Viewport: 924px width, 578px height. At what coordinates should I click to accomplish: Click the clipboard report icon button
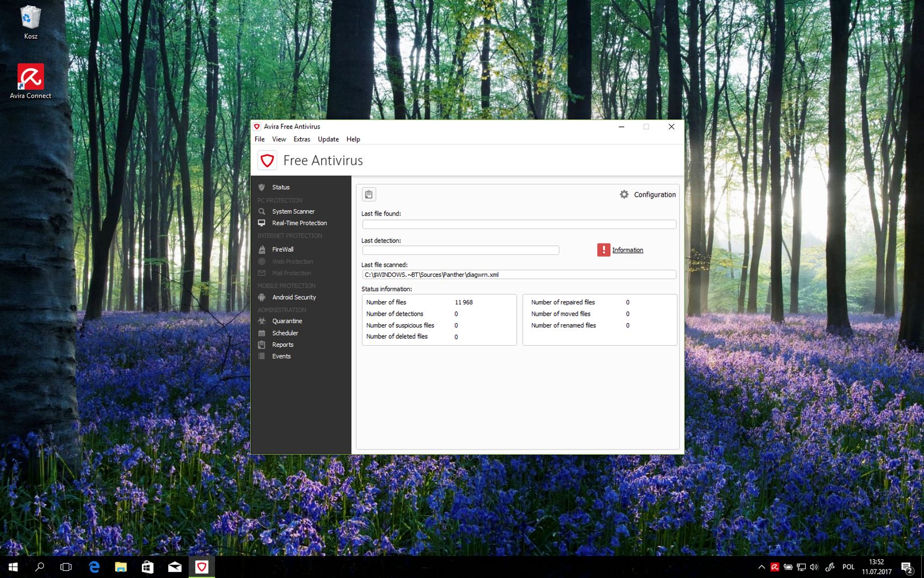click(x=369, y=195)
